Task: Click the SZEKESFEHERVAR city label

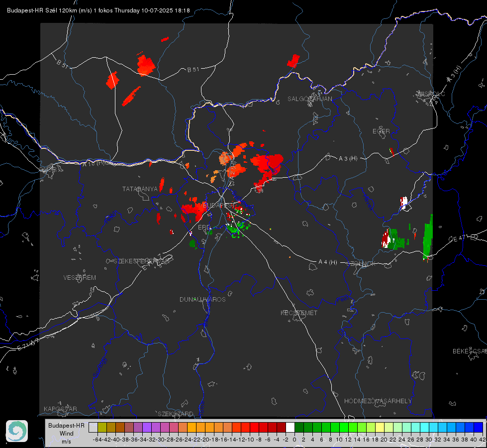Action: [x=142, y=261]
